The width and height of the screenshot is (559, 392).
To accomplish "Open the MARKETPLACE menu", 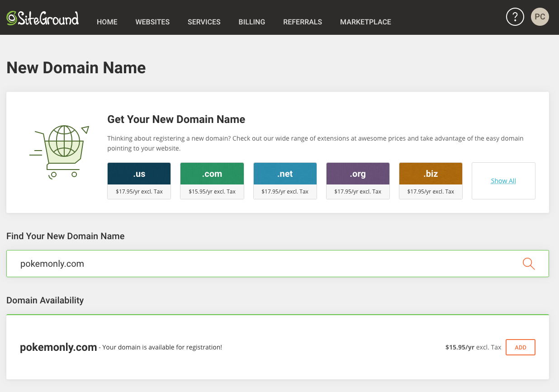I will [x=365, y=22].
